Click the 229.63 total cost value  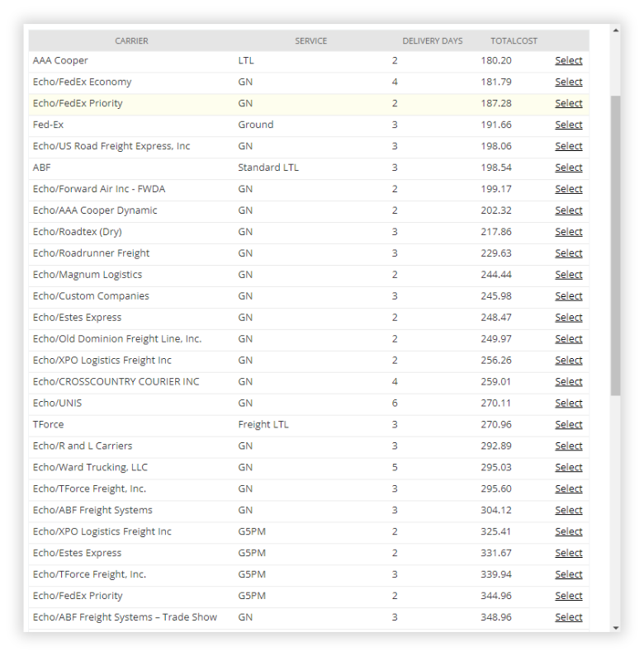496,253
